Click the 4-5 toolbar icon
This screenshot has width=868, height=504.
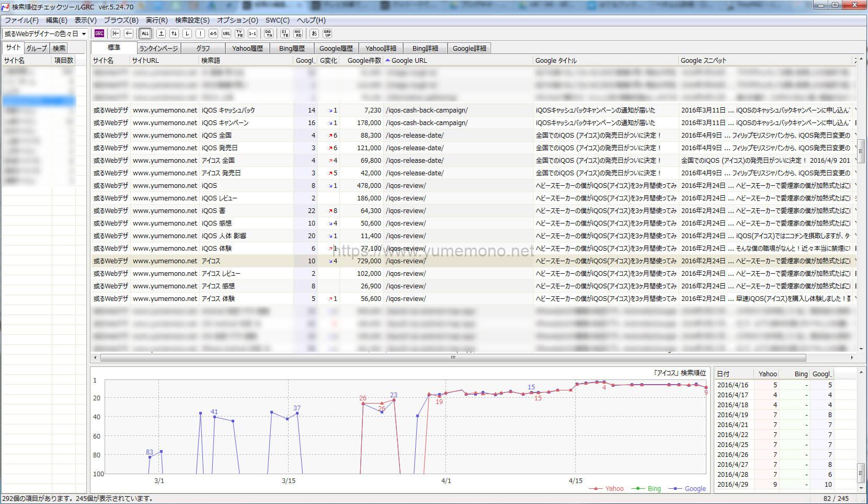coord(213,33)
